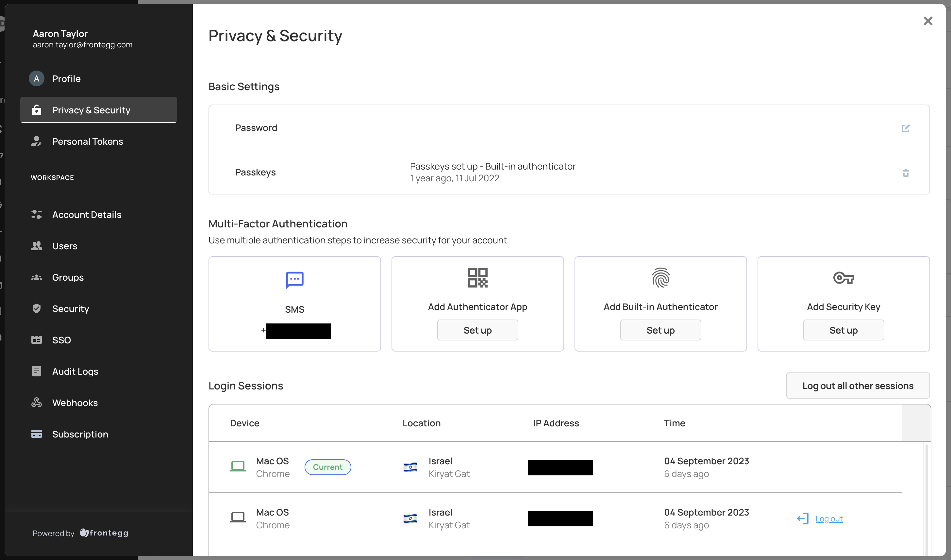Click the login sessions table scrollbar
Image resolution: width=951 pixels, height=560 pixels.
click(x=926, y=498)
